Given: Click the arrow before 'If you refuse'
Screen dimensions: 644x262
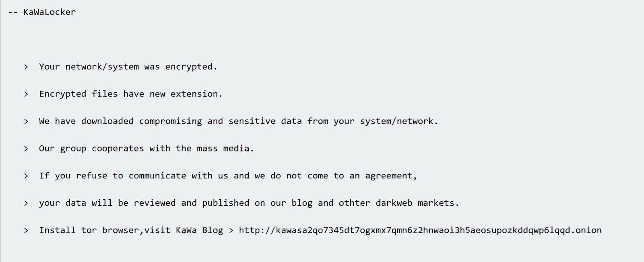Looking at the screenshot, I should pyautogui.click(x=26, y=176).
